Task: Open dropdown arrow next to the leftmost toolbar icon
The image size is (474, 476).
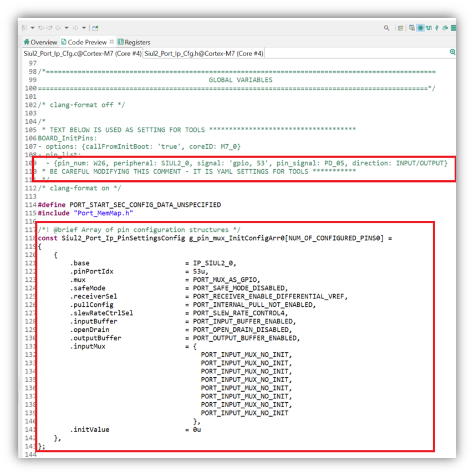Action: [33, 28]
